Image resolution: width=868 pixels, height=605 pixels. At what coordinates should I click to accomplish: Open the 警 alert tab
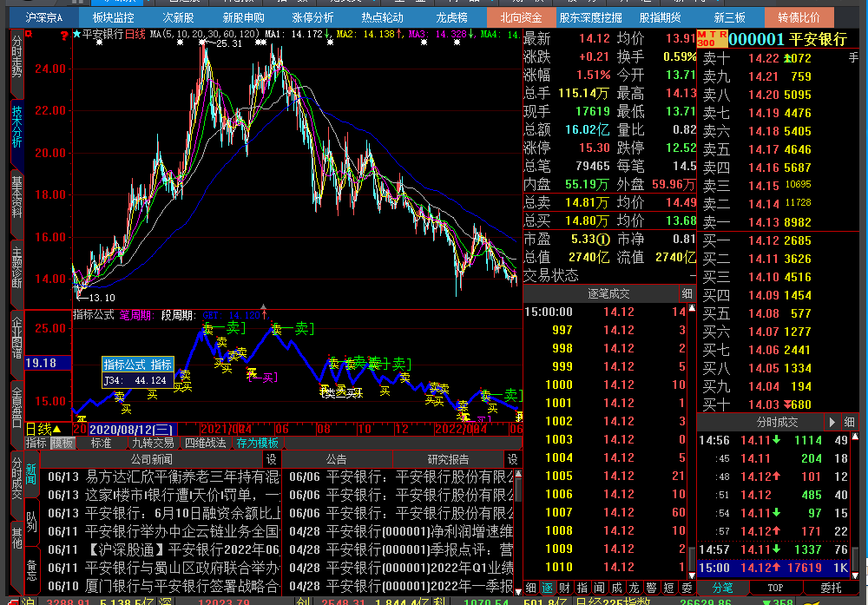tap(652, 588)
